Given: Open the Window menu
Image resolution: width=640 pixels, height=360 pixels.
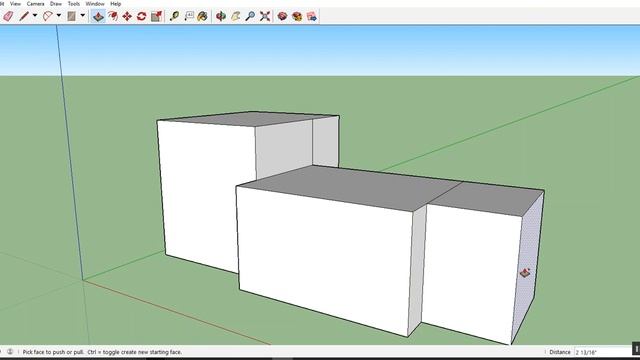Looking at the screenshot, I should tap(95, 4).
